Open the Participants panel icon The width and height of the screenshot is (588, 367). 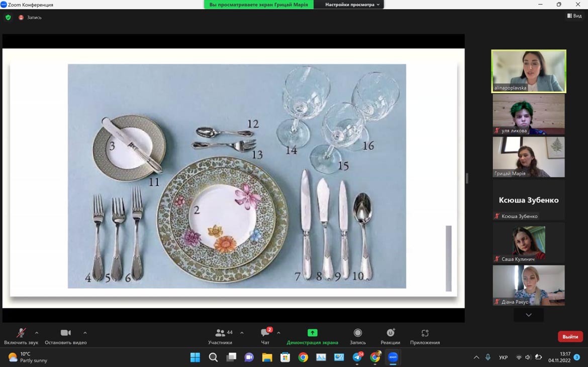220,332
